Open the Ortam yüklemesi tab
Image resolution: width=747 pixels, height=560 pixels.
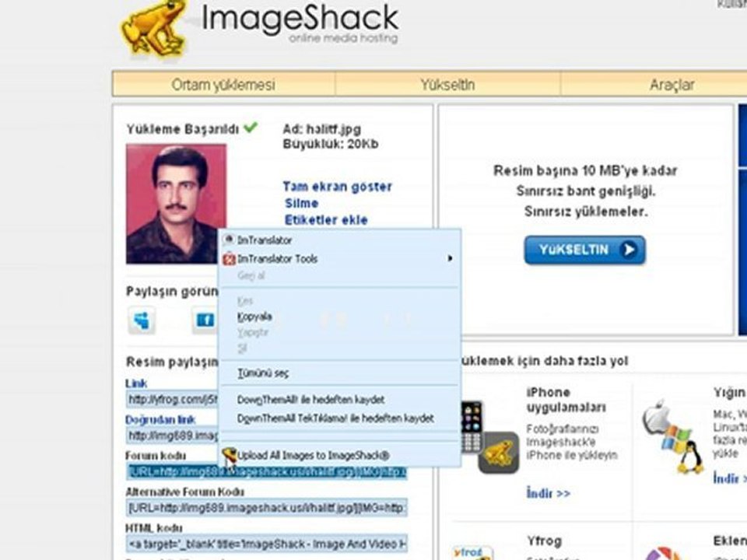click(223, 85)
